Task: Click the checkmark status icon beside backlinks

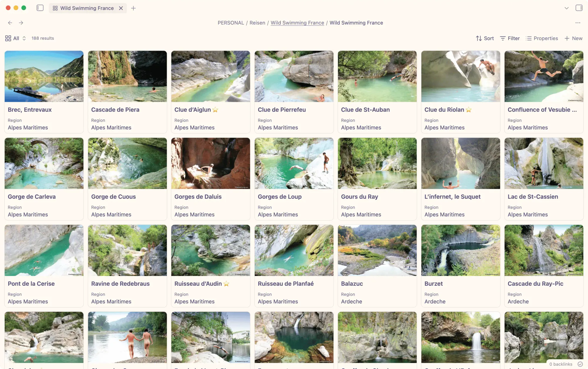Action: point(580,364)
